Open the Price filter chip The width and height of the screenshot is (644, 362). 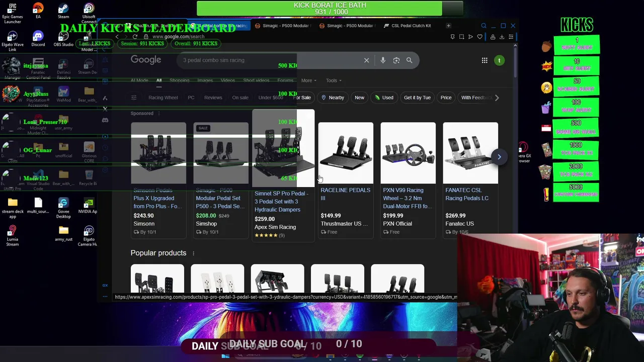tap(446, 98)
